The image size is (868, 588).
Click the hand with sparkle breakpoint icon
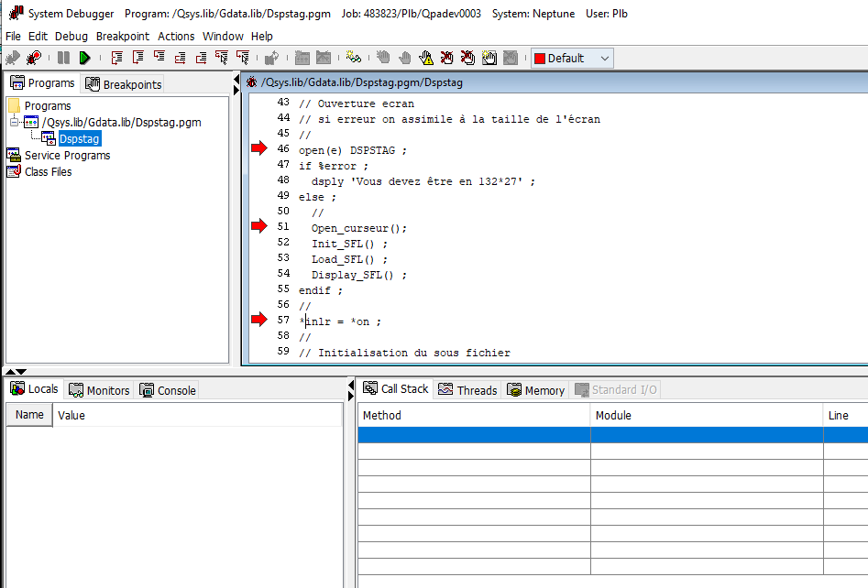[x=489, y=58]
